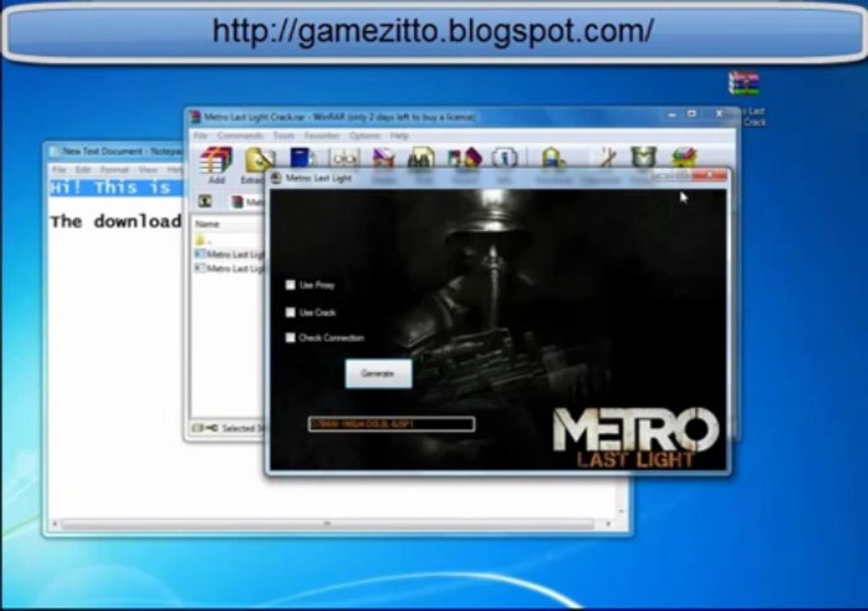Sort by the Name column header in WinRAR

tap(227, 224)
